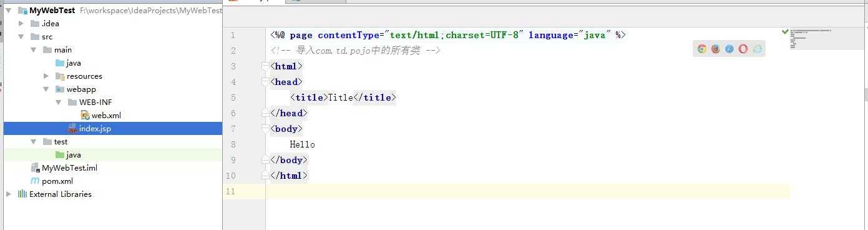Click the "text/html;charset=UTF-8" string value

click(x=454, y=35)
